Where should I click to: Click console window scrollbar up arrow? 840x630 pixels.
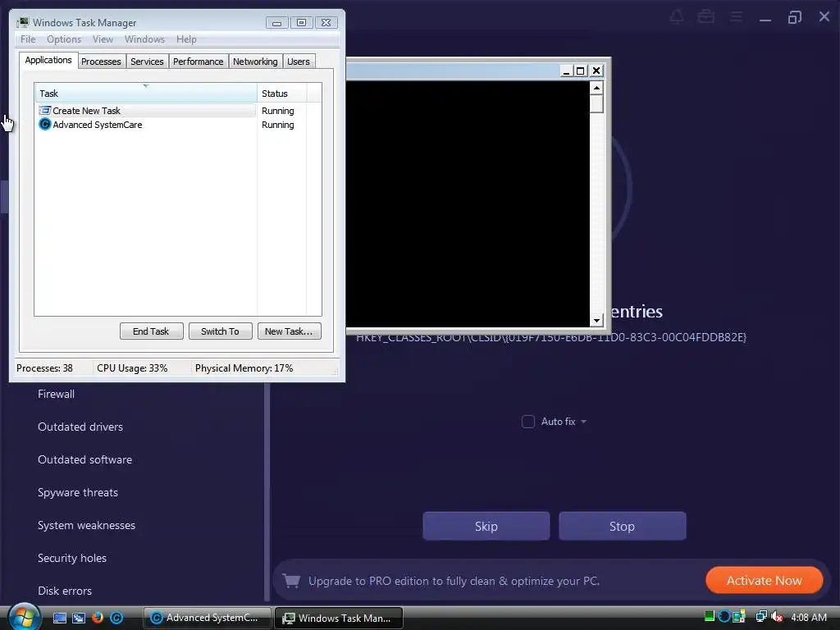point(596,88)
